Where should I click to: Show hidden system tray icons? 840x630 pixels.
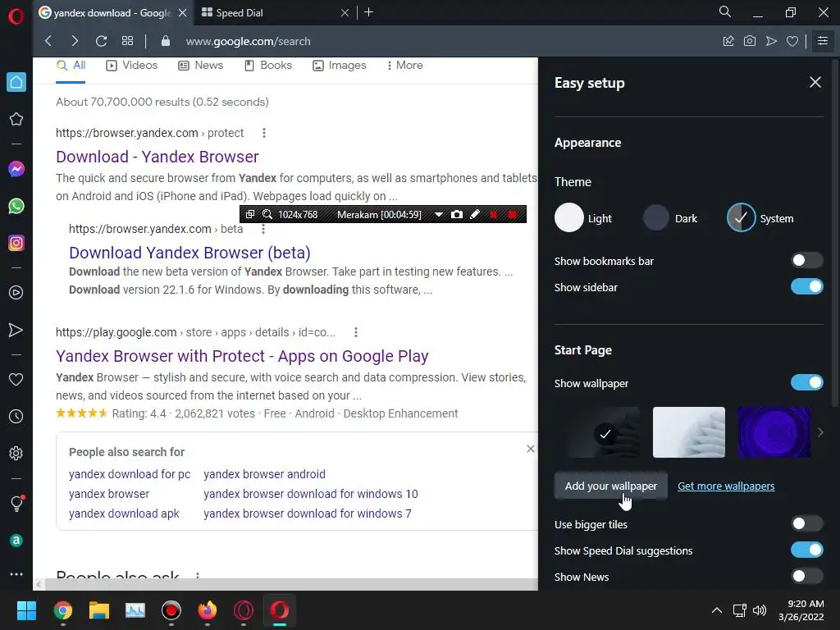pyautogui.click(x=716, y=610)
